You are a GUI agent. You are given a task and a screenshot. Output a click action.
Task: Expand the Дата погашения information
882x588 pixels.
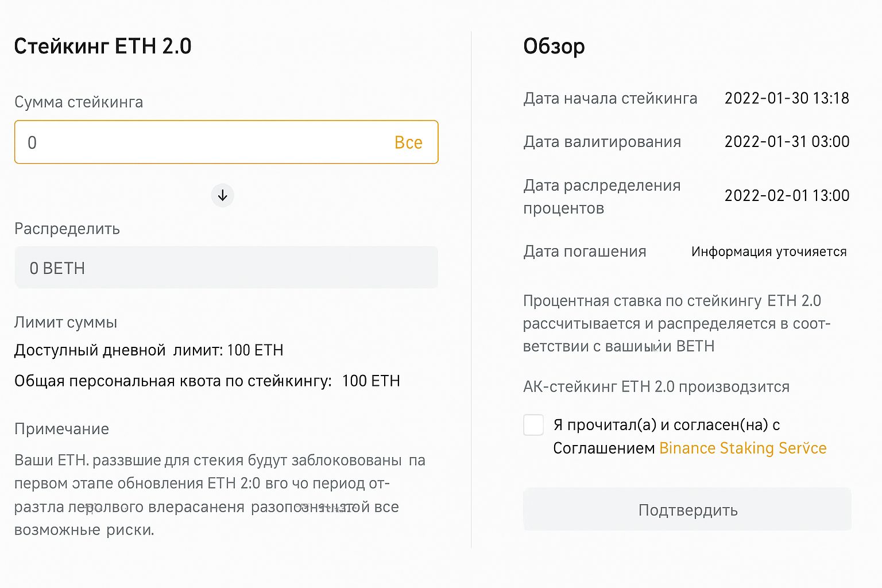(x=585, y=251)
